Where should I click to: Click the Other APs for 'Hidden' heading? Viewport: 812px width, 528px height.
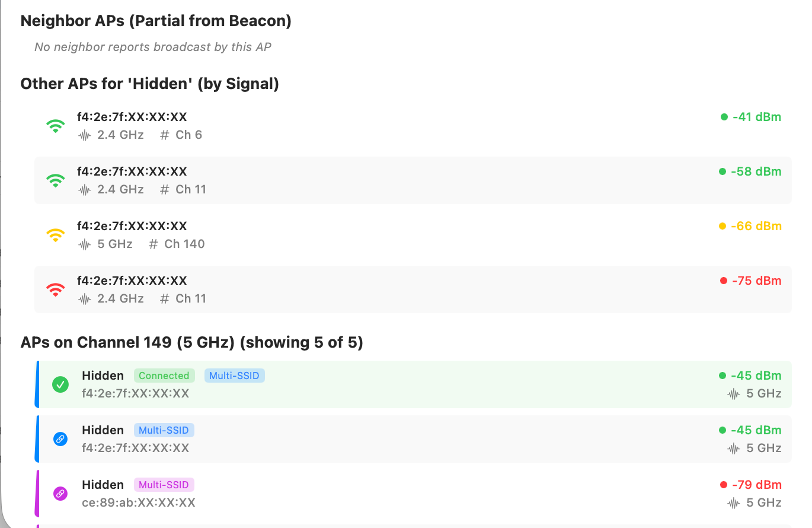pos(149,84)
